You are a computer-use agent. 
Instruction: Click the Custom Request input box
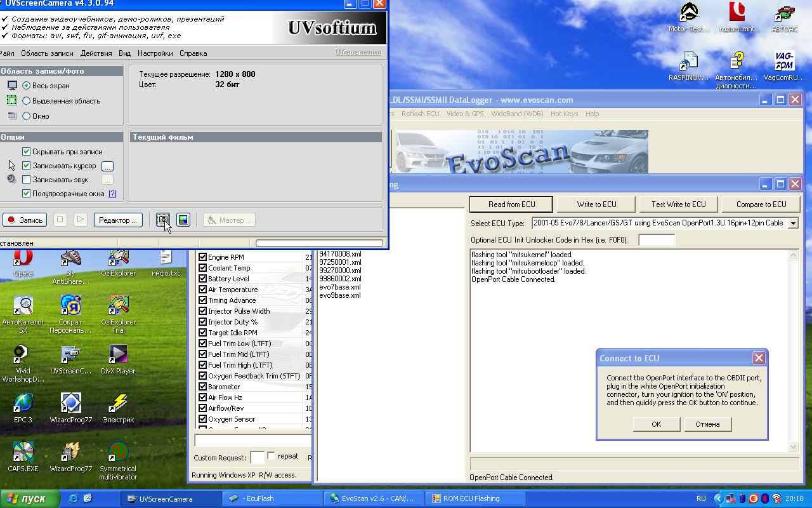click(257, 457)
